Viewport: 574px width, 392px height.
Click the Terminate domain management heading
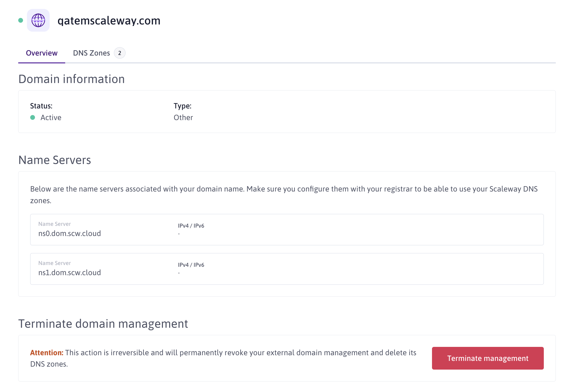(103, 324)
